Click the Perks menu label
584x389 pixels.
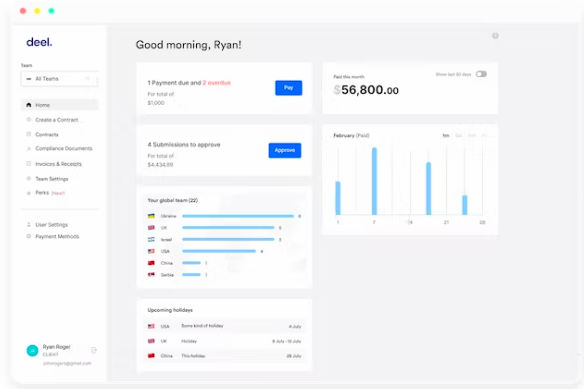click(42, 193)
